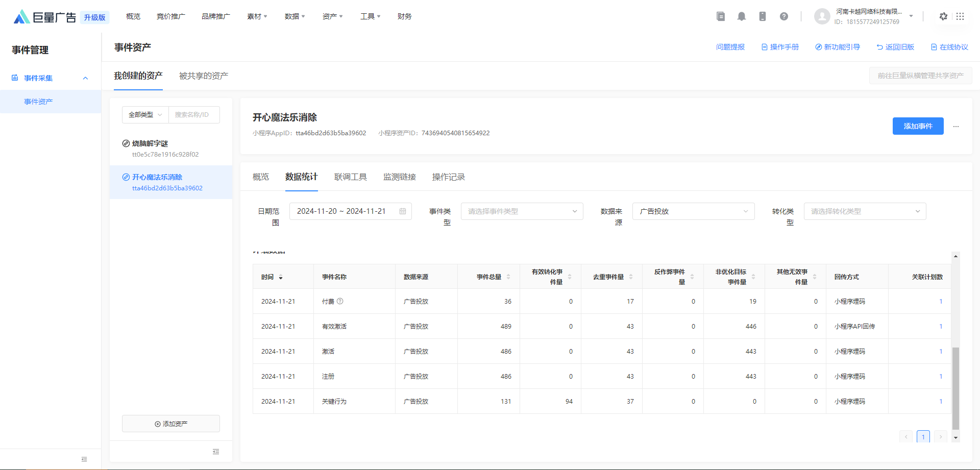The image size is (980, 470).
Task: Click the 添加资产 button
Action: [171, 424]
